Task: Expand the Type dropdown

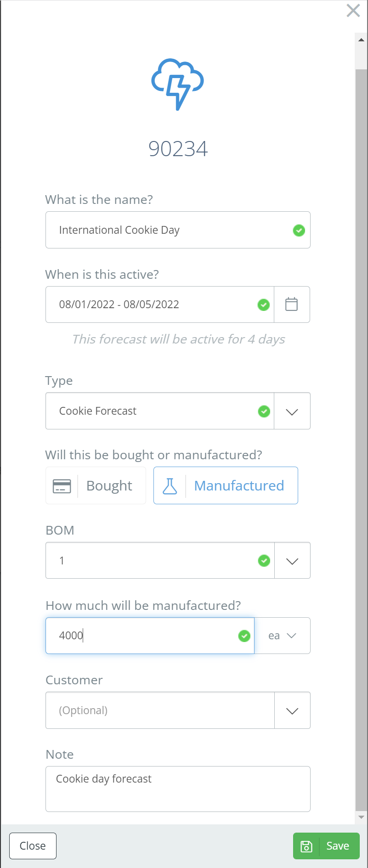Action: tap(292, 411)
